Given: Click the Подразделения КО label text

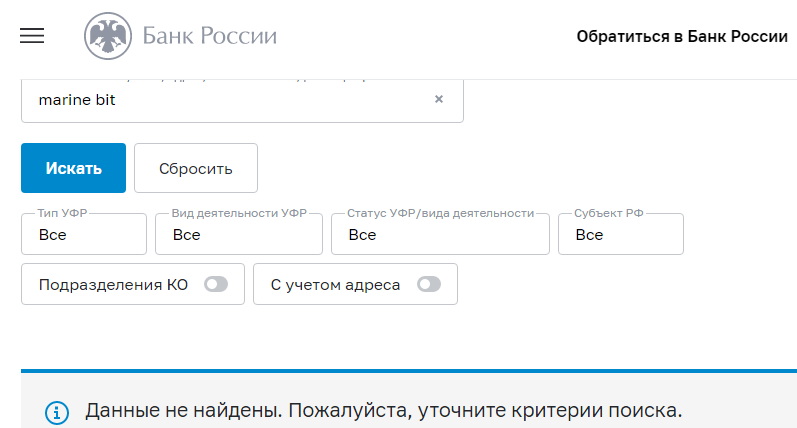Looking at the screenshot, I should pyautogui.click(x=113, y=285).
